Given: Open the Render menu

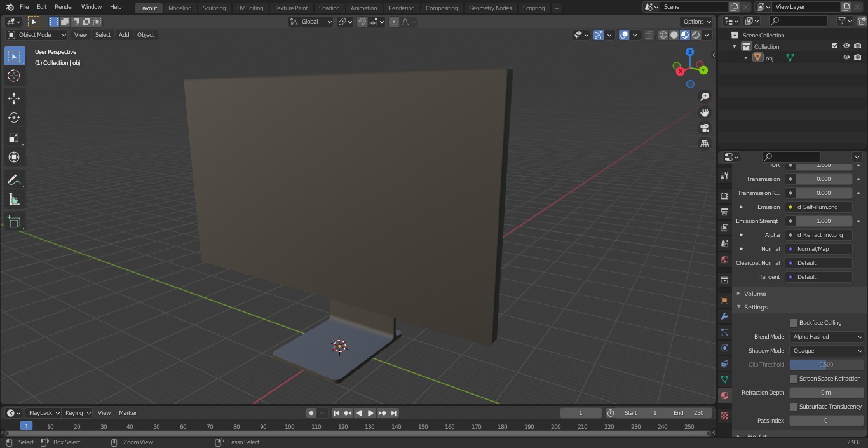Looking at the screenshot, I should pos(64,7).
